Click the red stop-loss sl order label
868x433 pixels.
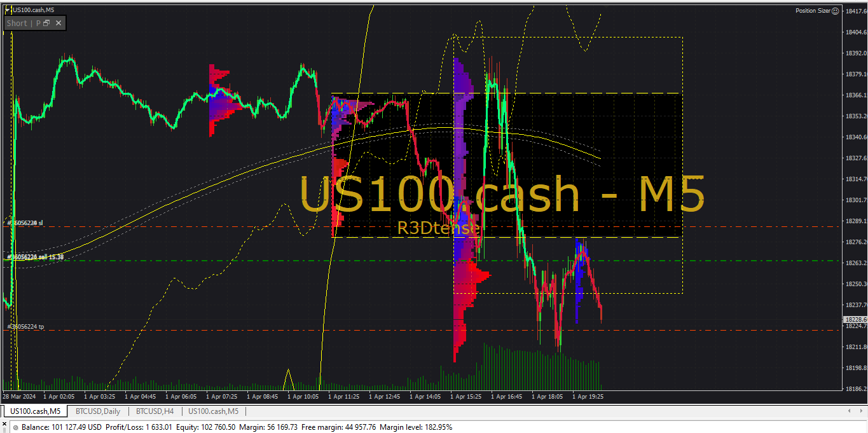coord(25,223)
